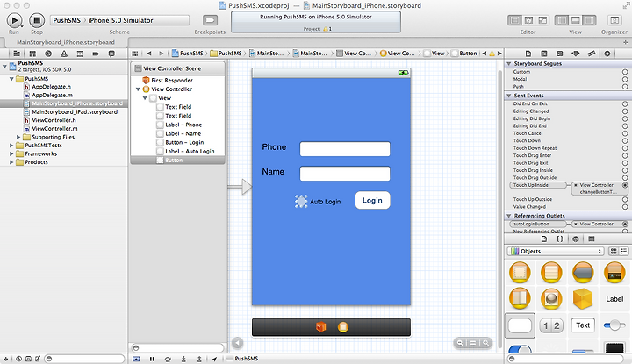Click the PushSMS project jump bar item

coord(188,54)
